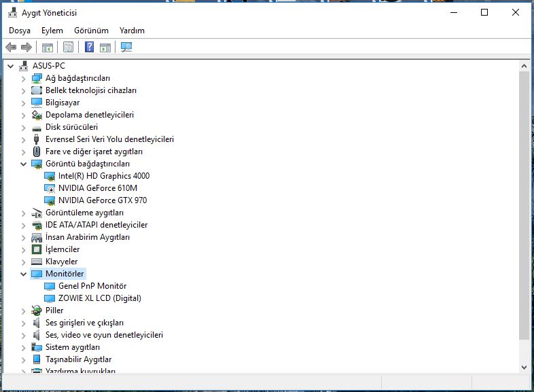
Task: Expand the Piller category
Action: click(23, 311)
